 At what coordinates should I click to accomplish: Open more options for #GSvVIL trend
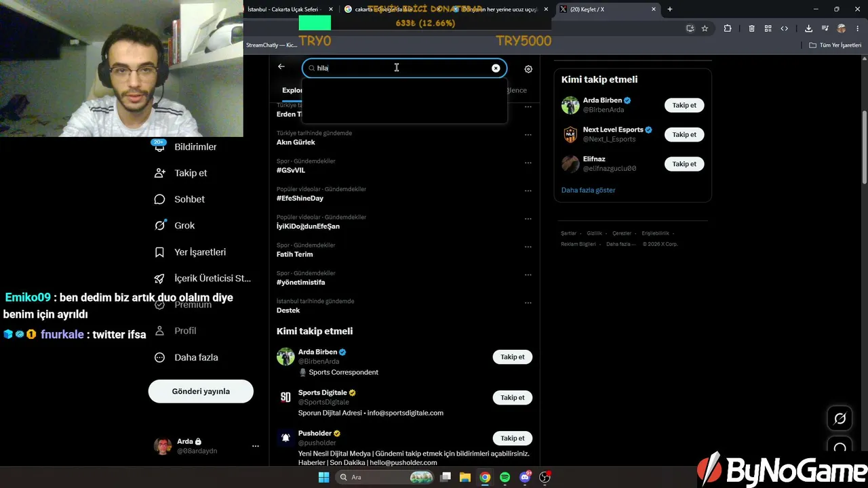tap(528, 163)
